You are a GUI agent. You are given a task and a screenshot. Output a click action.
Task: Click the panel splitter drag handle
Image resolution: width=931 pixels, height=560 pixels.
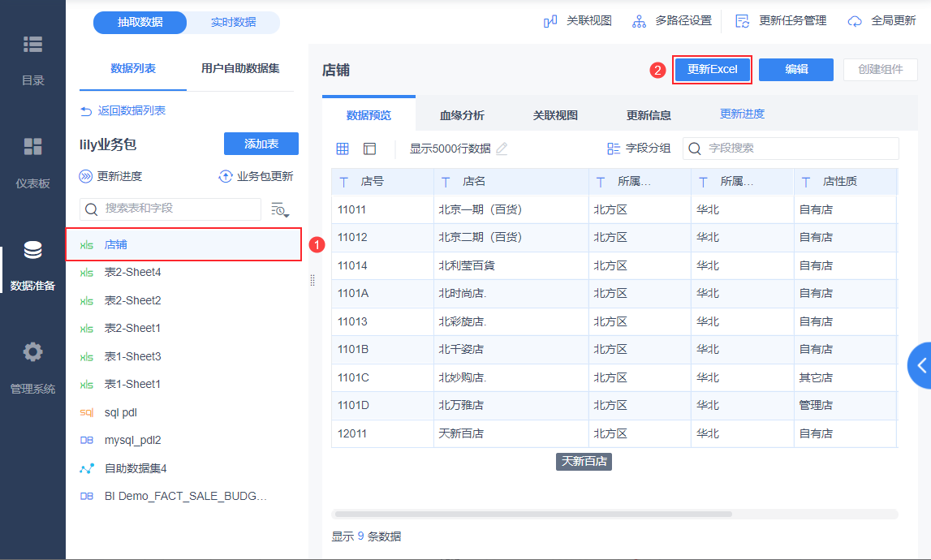pyautogui.click(x=312, y=280)
